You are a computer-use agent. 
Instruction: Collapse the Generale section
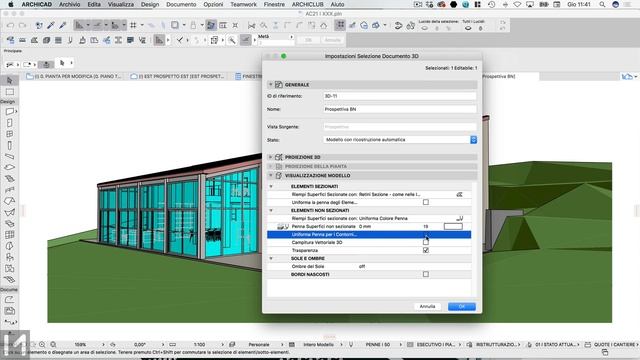271,84
